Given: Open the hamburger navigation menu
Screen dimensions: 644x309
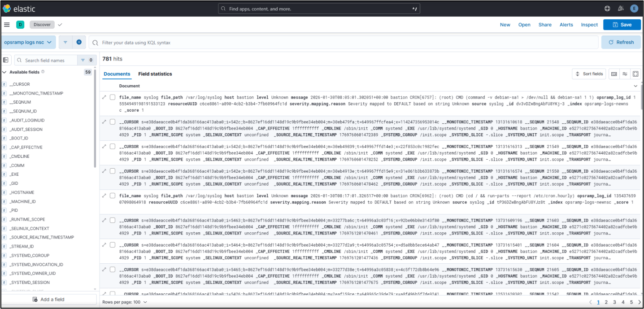Looking at the screenshot, I should (7, 25).
